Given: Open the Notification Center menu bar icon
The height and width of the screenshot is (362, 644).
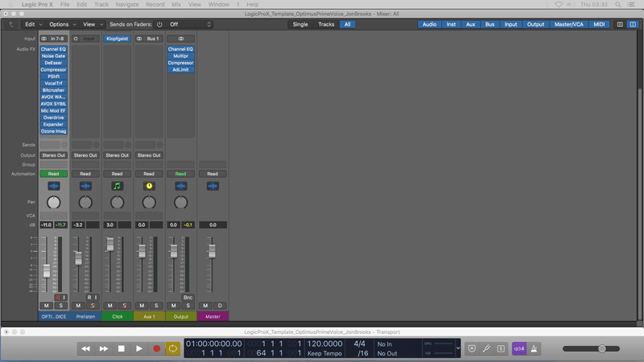Looking at the screenshot, I should (x=631, y=5).
